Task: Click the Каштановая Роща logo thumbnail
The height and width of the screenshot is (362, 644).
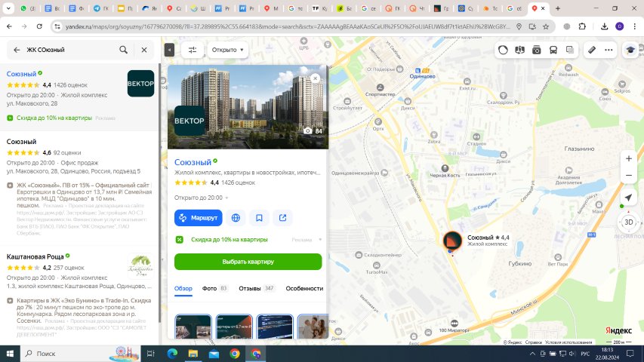Action: tap(140, 266)
